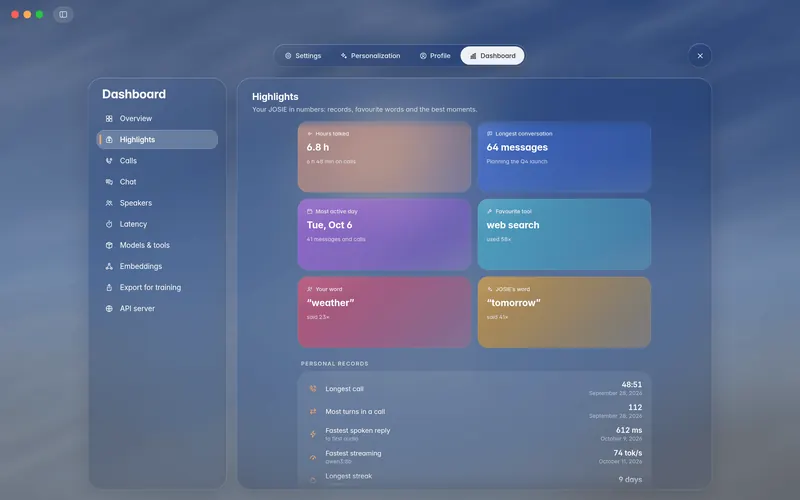Viewport: 800px width, 500px height.
Task: Click the "6 h 48 min on calls" subtitle
Action: point(331,161)
